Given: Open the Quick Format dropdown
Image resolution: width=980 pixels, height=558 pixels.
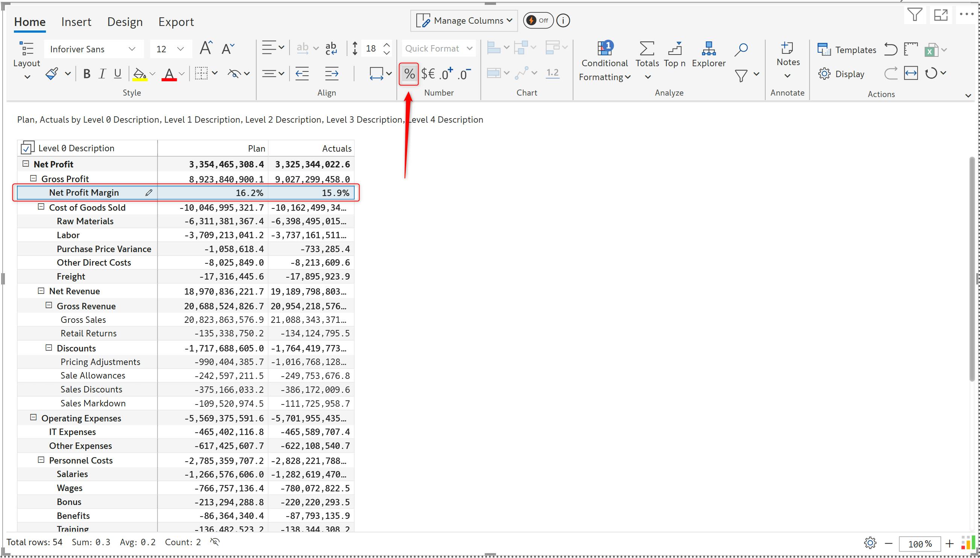Looking at the screenshot, I should pyautogui.click(x=438, y=49).
